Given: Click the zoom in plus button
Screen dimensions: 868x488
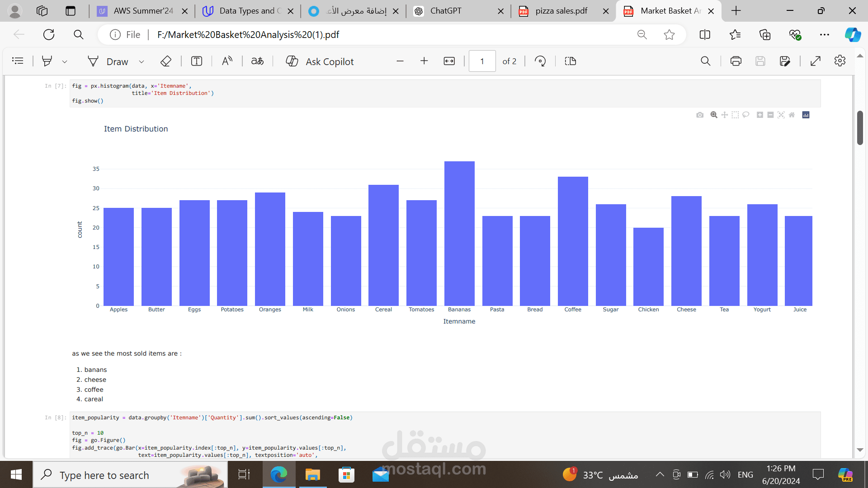Looking at the screenshot, I should click(x=424, y=61).
